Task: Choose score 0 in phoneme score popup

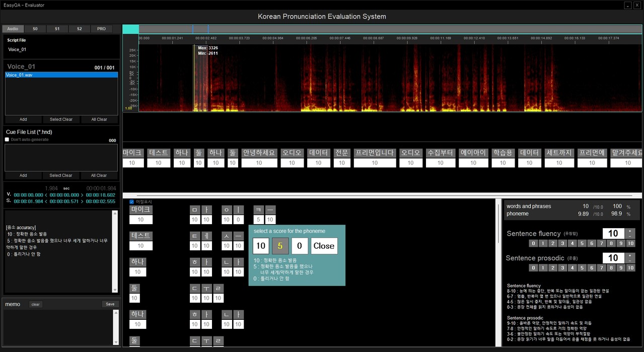Action: click(300, 246)
